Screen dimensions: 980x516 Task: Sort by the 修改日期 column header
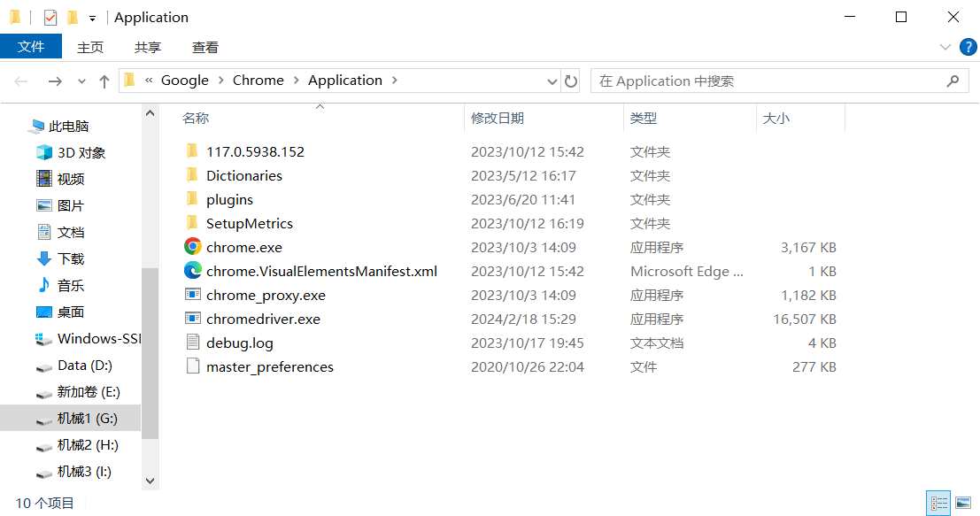[x=498, y=118]
